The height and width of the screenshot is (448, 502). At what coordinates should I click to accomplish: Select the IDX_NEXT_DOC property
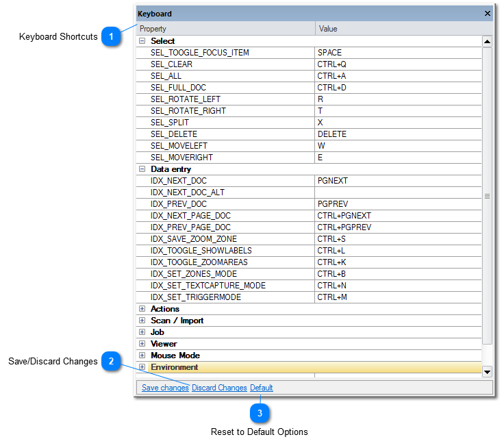tap(225, 181)
